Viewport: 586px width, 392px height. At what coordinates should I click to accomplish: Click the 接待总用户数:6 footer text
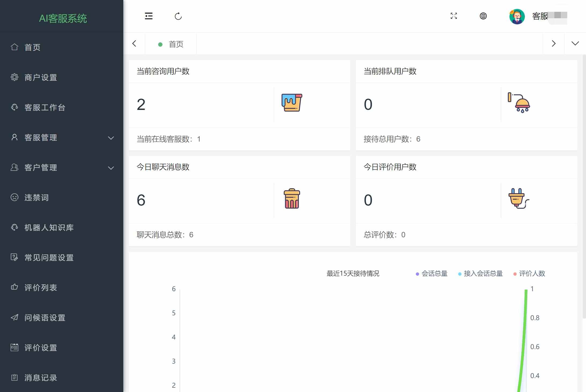click(392, 139)
